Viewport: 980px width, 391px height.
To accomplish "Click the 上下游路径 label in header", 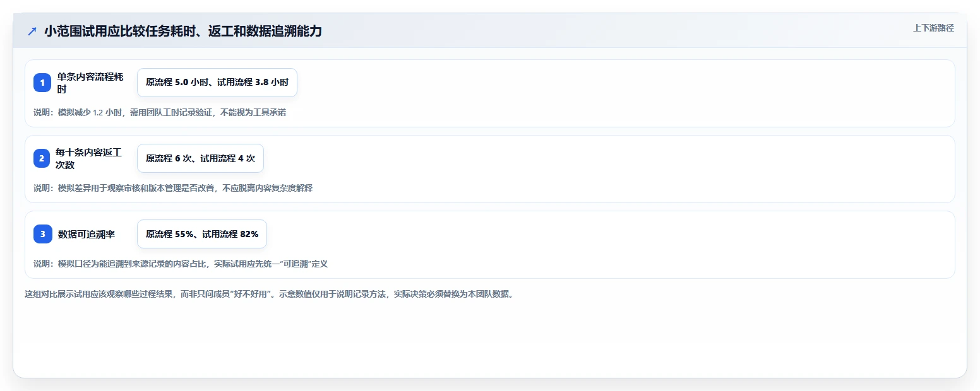I will pos(933,28).
